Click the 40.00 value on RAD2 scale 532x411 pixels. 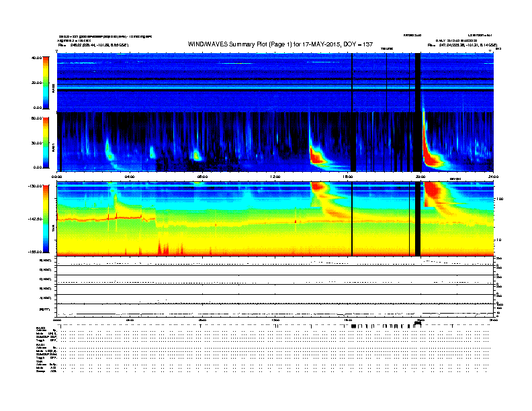click(x=36, y=58)
